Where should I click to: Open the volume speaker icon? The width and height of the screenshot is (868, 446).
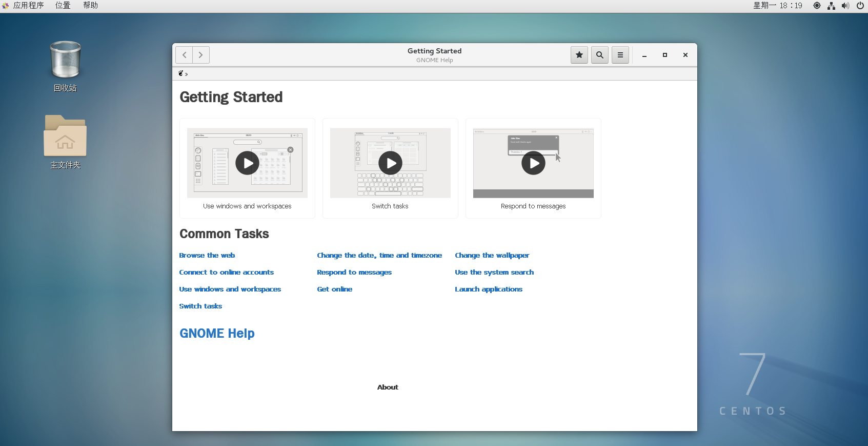[x=845, y=6]
